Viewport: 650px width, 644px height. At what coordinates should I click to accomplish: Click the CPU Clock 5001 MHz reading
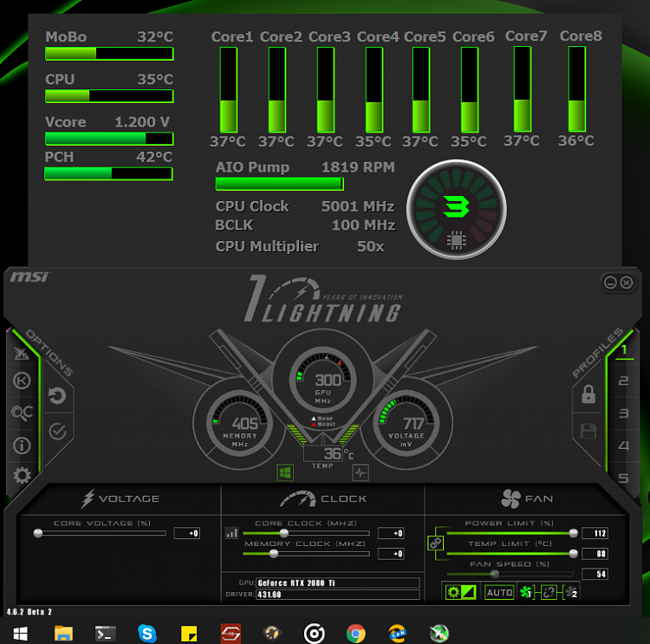[x=358, y=206]
